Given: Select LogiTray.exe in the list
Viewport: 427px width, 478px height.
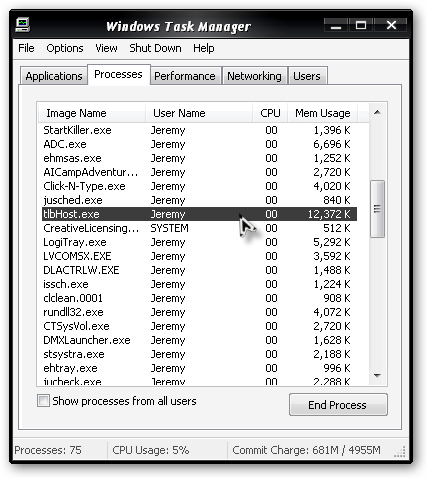Looking at the screenshot, I should (199, 242).
